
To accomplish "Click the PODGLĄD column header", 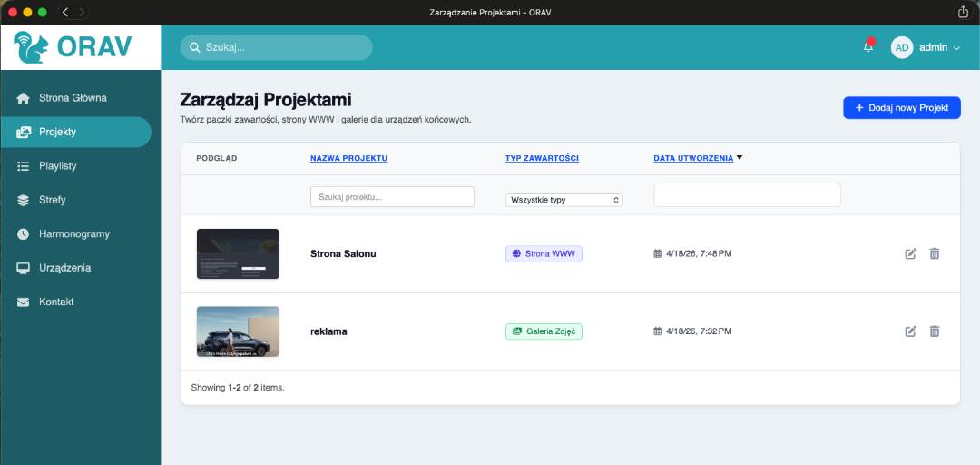I will click(x=217, y=158).
